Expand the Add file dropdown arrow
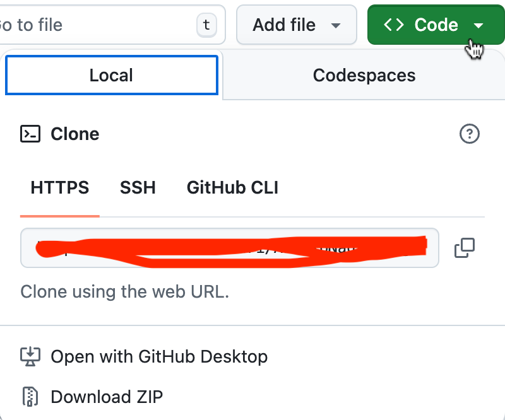 point(336,25)
